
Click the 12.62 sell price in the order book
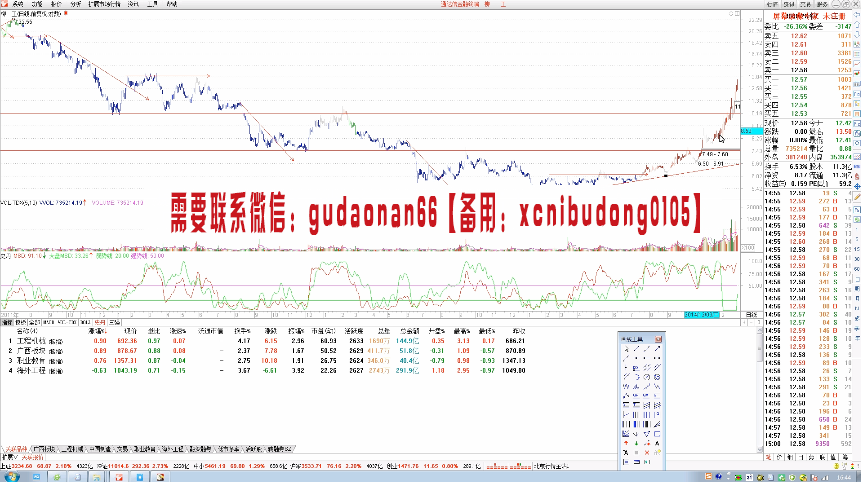pyautogui.click(x=799, y=36)
